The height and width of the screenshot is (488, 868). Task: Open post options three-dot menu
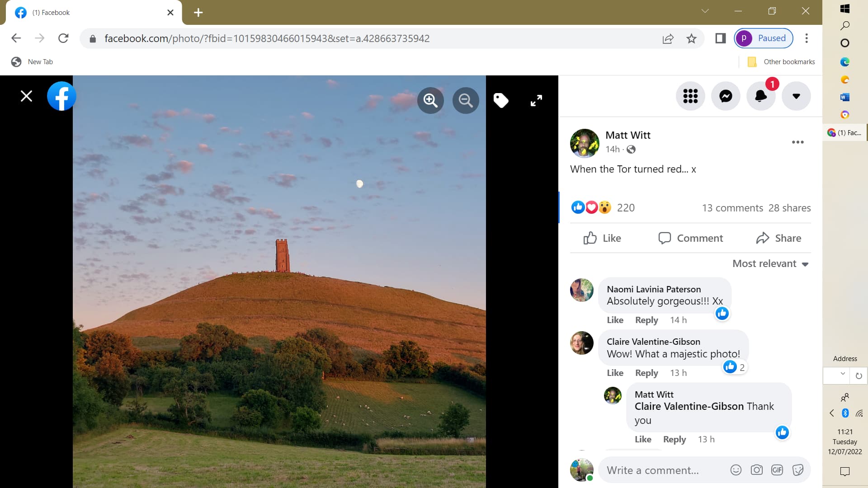coord(797,142)
